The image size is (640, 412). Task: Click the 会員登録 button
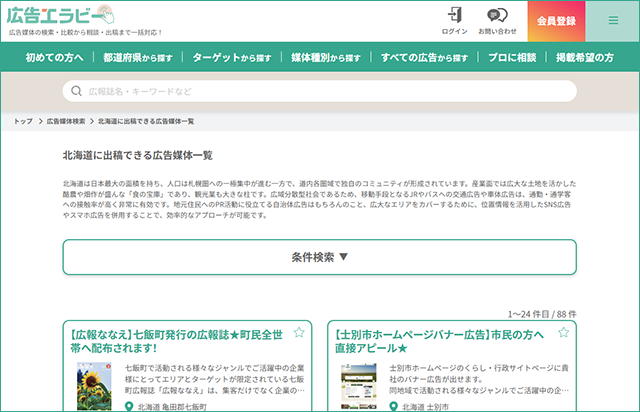[x=556, y=20]
